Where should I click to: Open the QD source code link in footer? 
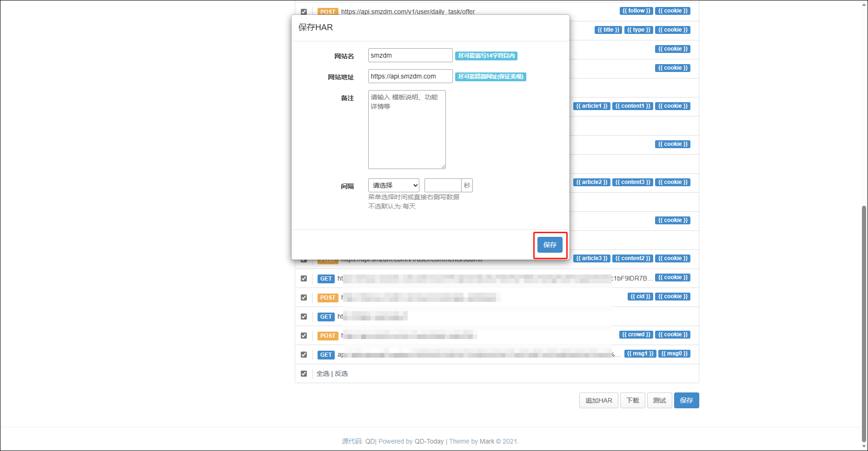point(370,441)
